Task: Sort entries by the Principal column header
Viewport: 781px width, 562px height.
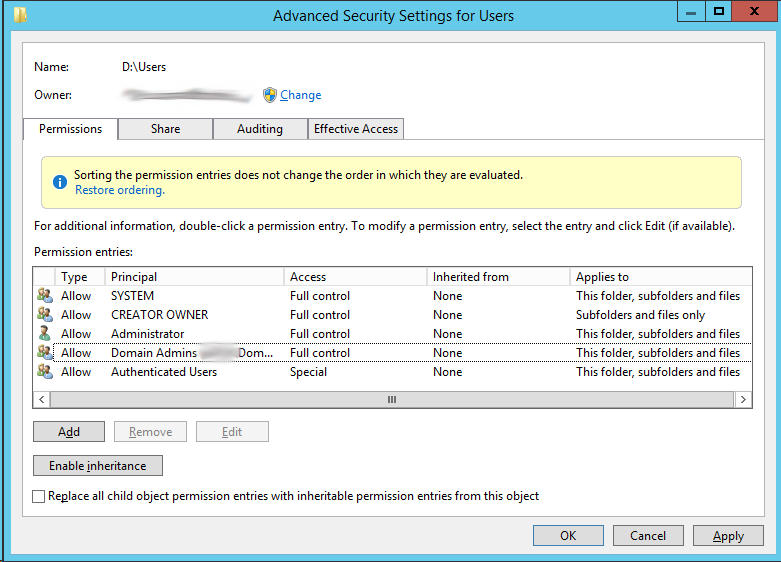Action: pos(194,277)
